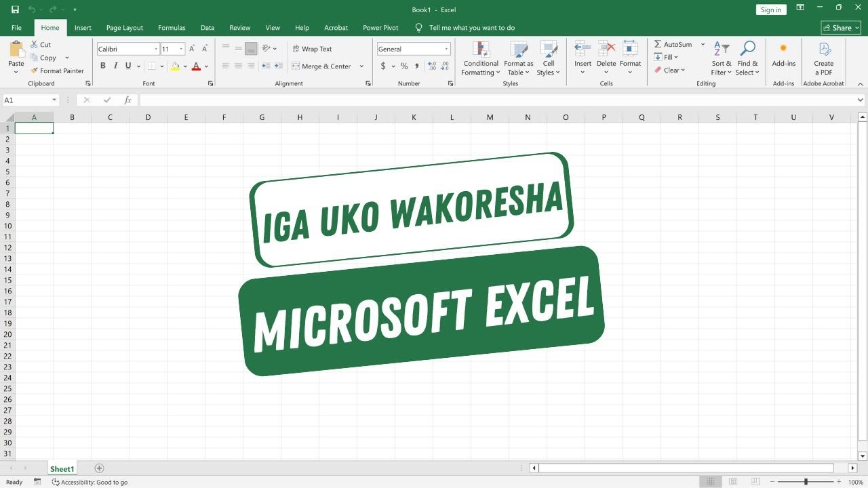Image resolution: width=868 pixels, height=488 pixels.
Task: Open the General number format dropdown
Action: (446, 49)
